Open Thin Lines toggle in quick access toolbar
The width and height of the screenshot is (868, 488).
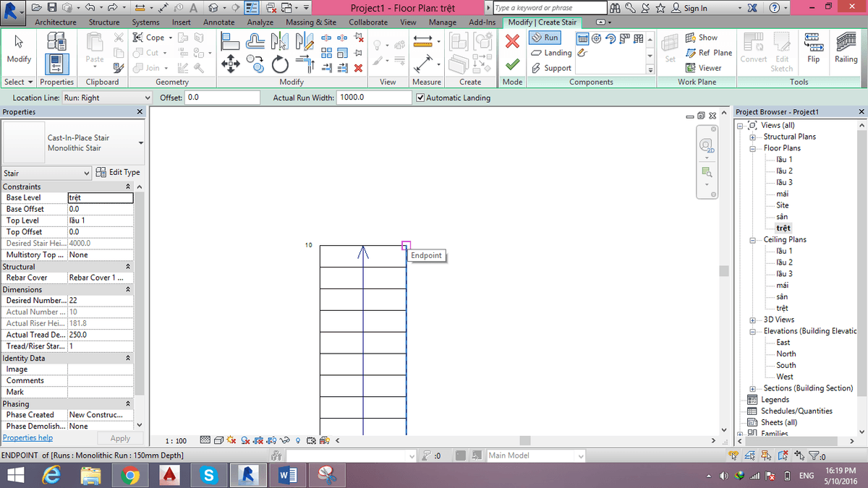coord(252,8)
